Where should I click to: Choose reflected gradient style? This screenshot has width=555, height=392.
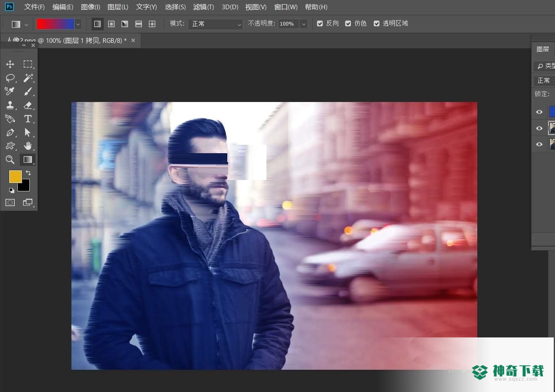139,24
